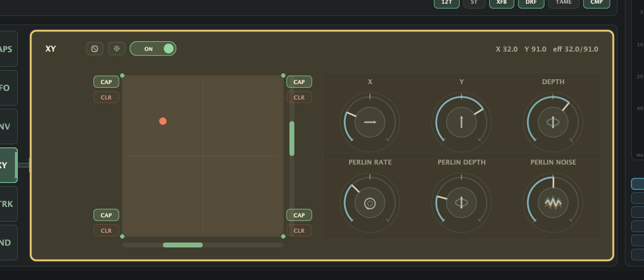Image resolution: width=644 pixels, height=280 pixels.
Task: Click bottom-left CAP button of XY pad
Action: click(x=106, y=215)
